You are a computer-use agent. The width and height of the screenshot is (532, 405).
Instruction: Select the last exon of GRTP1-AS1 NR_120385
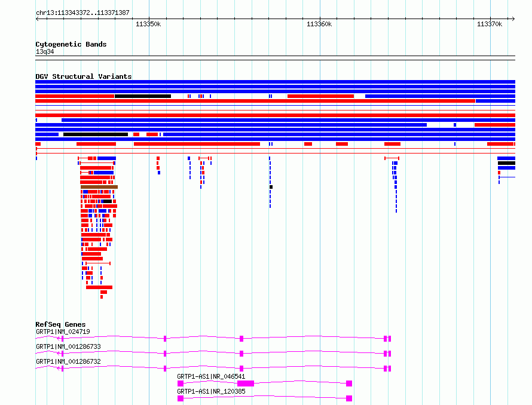[349, 398]
